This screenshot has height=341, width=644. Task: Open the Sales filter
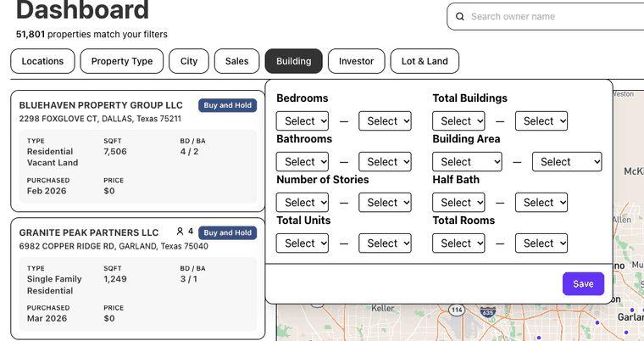tap(237, 61)
